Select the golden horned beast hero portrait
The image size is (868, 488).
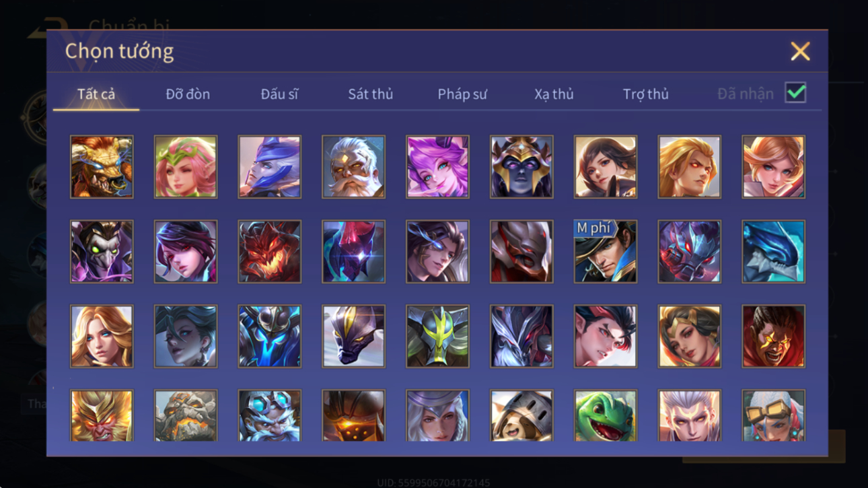[x=102, y=167]
